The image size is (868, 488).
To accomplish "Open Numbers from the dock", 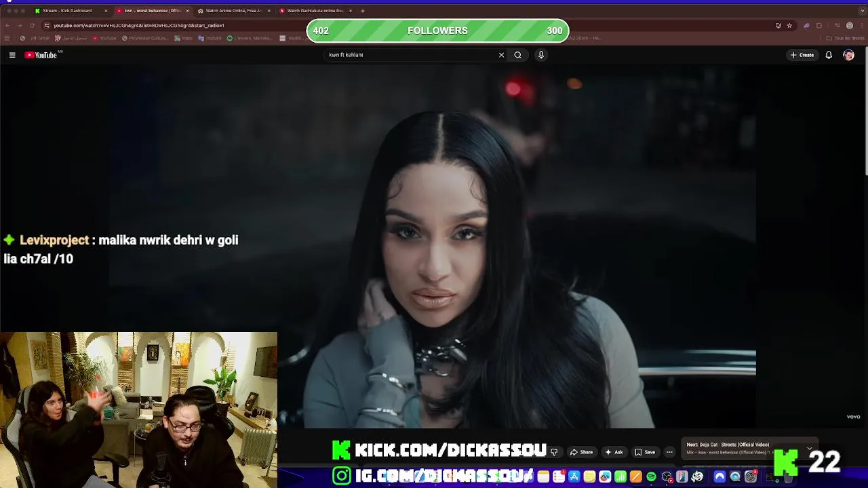I will [x=620, y=477].
